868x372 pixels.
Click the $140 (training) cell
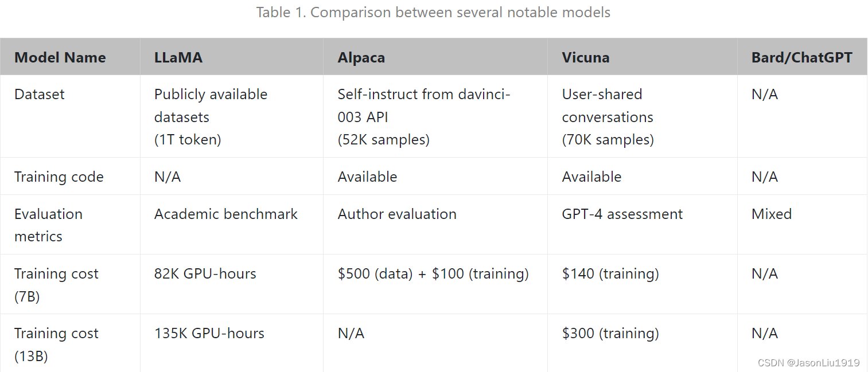pyautogui.click(x=610, y=273)
